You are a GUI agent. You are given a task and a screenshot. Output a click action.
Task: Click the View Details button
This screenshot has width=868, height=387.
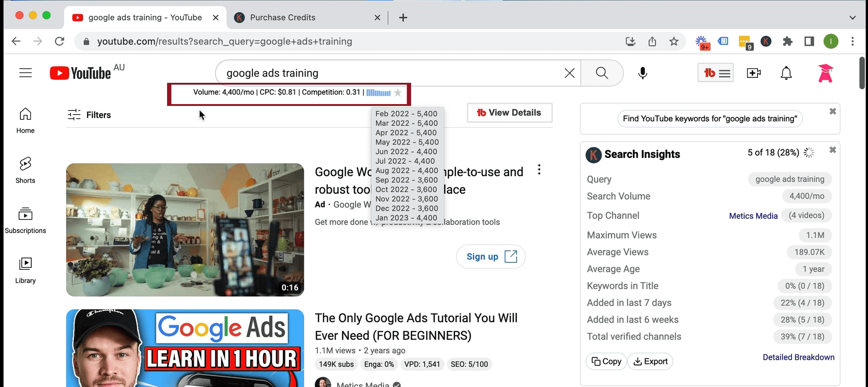click(x=509, y=113)
